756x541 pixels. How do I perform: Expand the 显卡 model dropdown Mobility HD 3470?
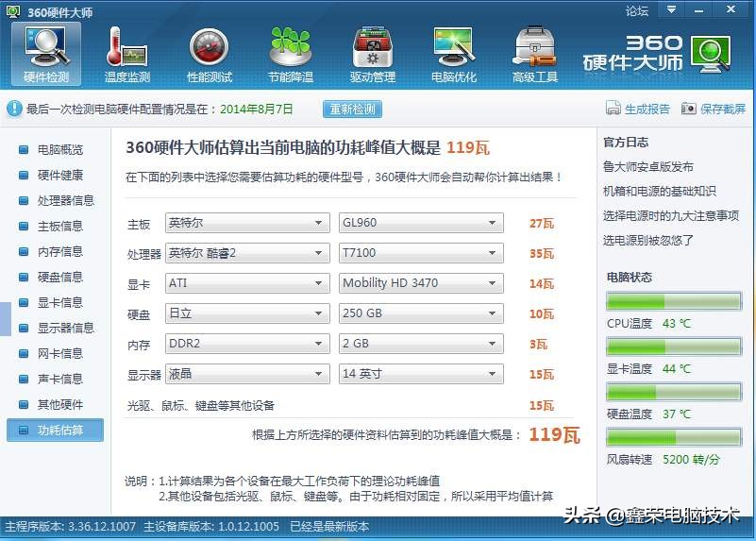click(421, 283)
